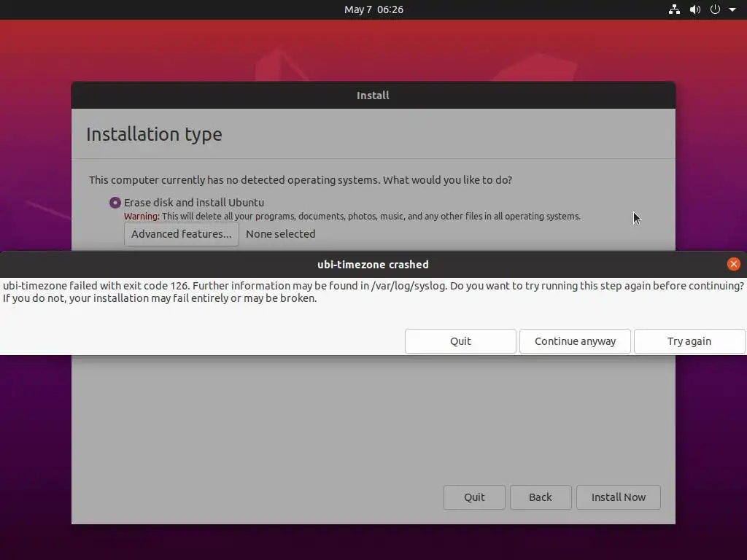
Task: Click Install Now button
Action: pyautogui.click(x=619, y=497)
